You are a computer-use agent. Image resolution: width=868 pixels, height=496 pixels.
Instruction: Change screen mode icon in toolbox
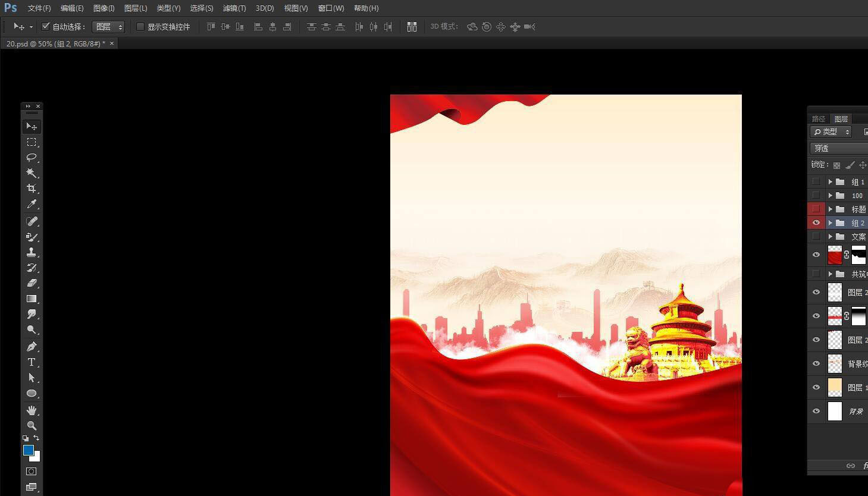click(x=32, y=487)
